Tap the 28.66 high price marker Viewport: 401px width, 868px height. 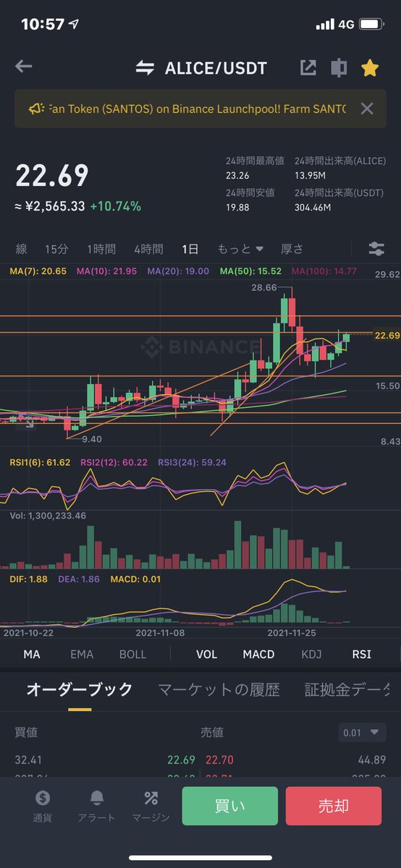coord(263,288)
